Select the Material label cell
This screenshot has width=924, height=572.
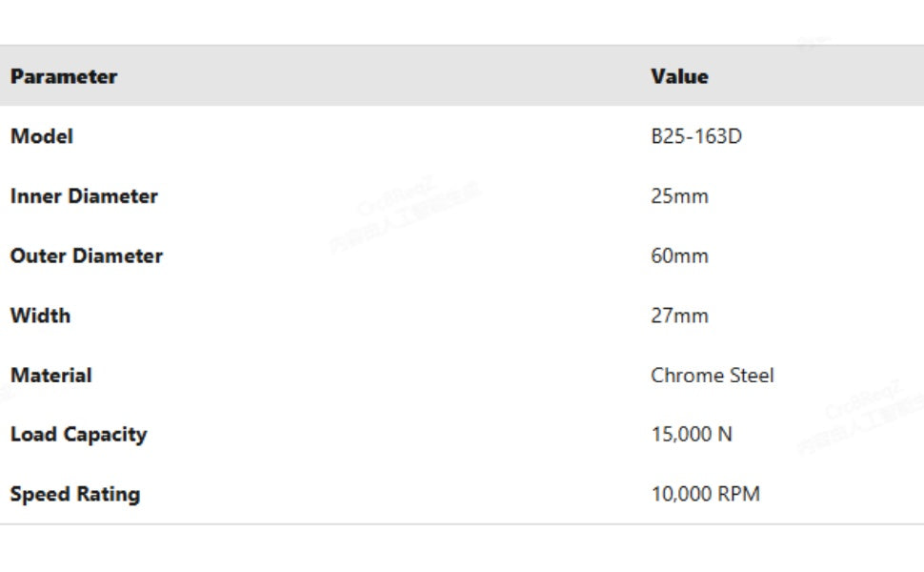point(51,375)
